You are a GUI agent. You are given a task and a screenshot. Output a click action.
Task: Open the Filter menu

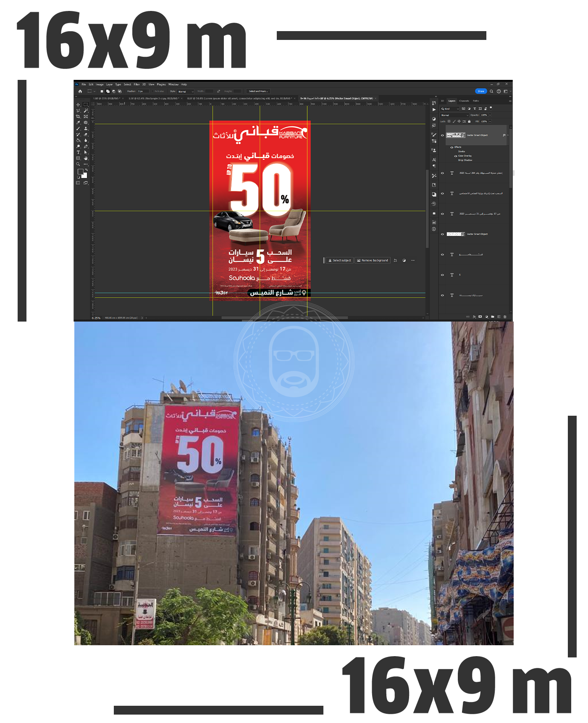click(x=136, y=84)
